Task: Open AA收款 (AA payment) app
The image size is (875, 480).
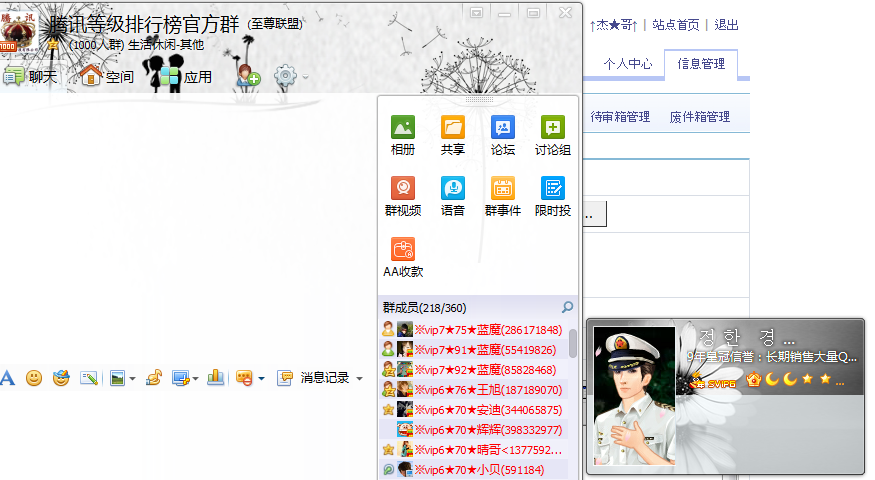Action: coord(403,257)
